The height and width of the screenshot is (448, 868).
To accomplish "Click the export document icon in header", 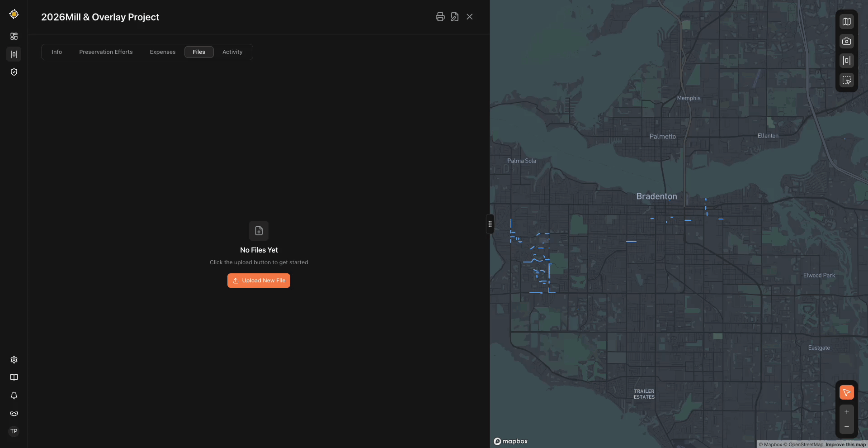I will pos(455,17).
